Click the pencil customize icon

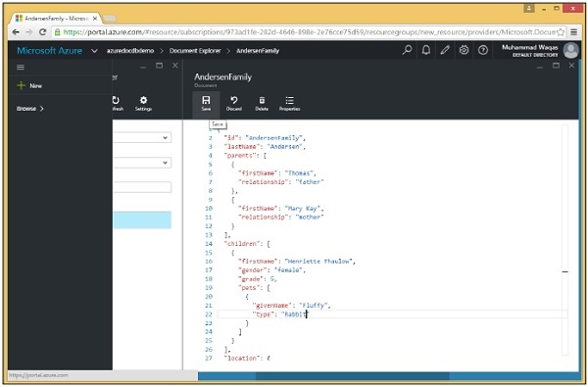tap(445, 50)
